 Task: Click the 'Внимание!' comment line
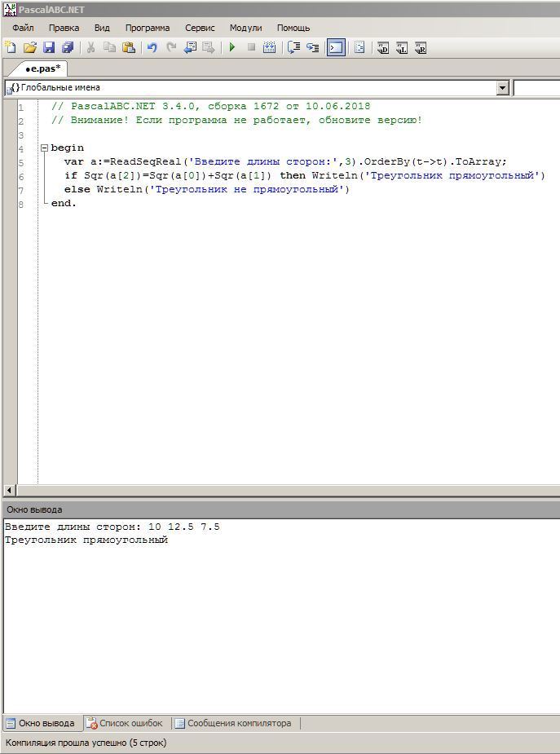click(236, 120)
